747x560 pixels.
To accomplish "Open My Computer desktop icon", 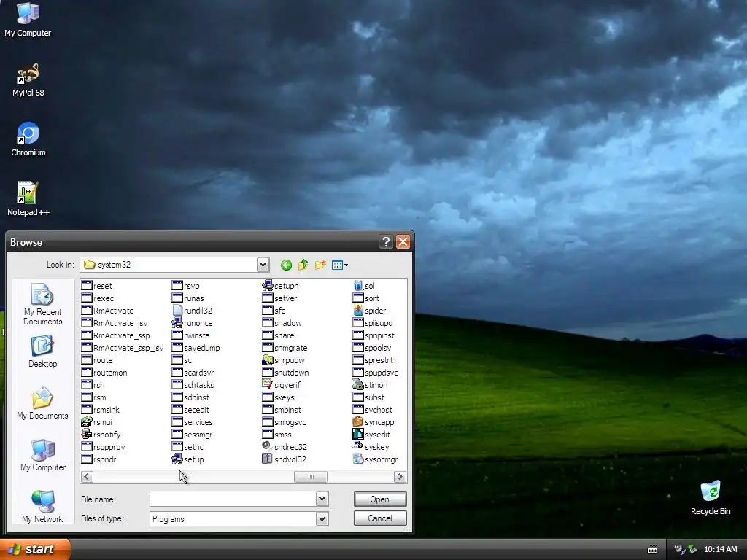I will click(x=28, y=19).
